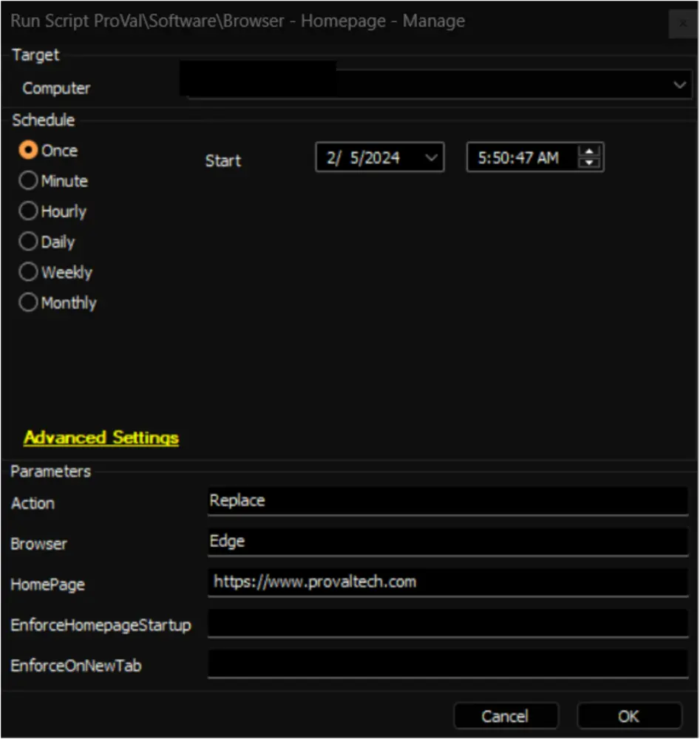Image resolution: width=700 pixels, height=739 pixels.
Task: Click the EnforceHomepageStartup input field
Action: (448, 623)
